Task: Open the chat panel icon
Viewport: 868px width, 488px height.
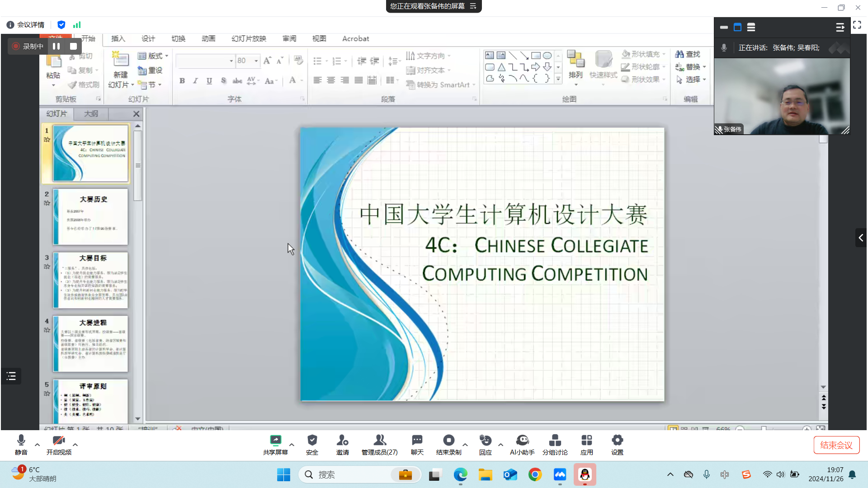Action: click(x=417, y=441)
